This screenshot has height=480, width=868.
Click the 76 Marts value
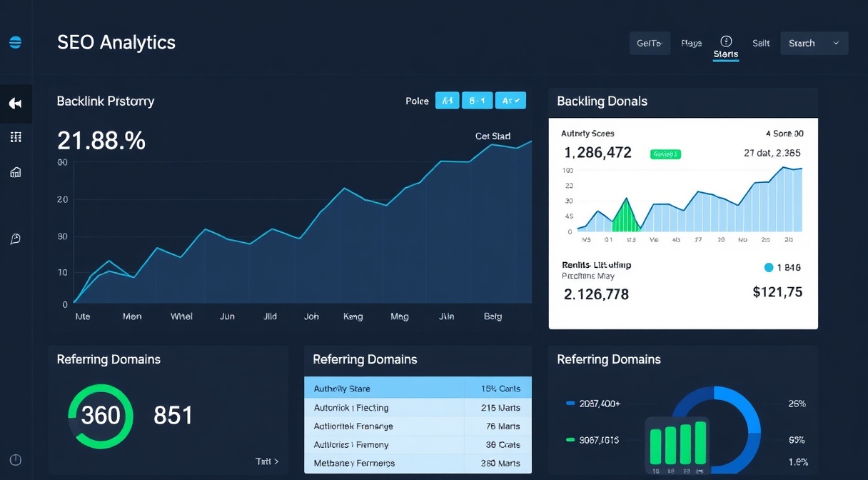click(x=503, y=426)
